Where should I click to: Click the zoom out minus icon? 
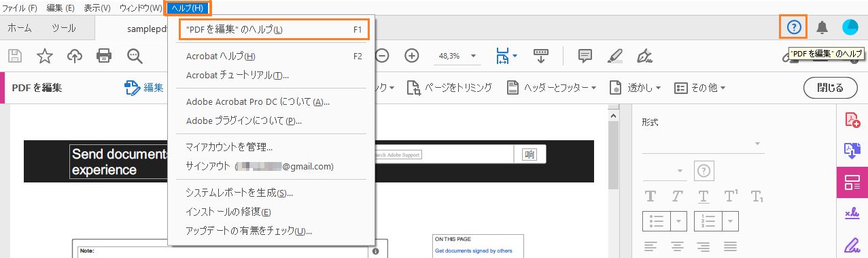[x=383, y=56]
